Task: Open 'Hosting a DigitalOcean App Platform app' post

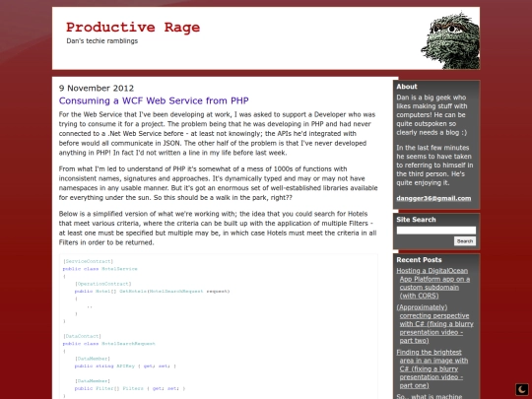Action: tap(433, 283)
